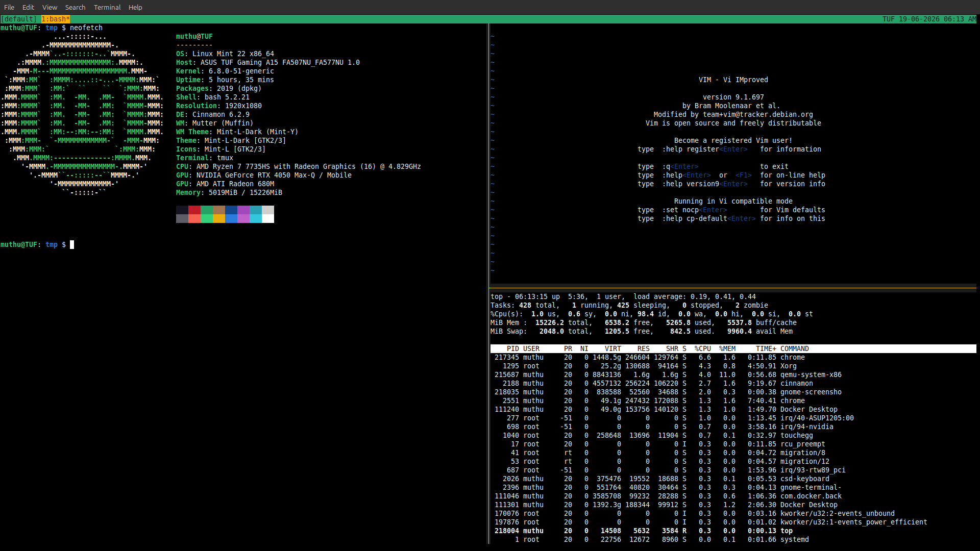
Task: Click the Packages: 2019 (dpkg) line
Action: [x=219, y=88]
